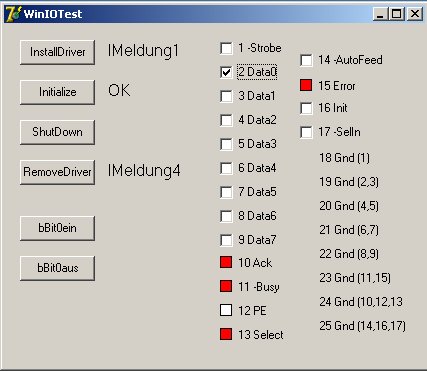Image resolution: width=427 pixels, height=371 pixels.
Task: Minimize the WinIOTest window
Action: (380, 14)
